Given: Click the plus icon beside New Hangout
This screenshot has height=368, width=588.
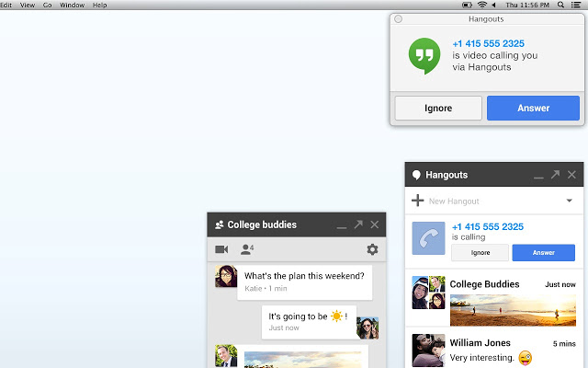Looking at the screenshot, I should pos(417,201).
